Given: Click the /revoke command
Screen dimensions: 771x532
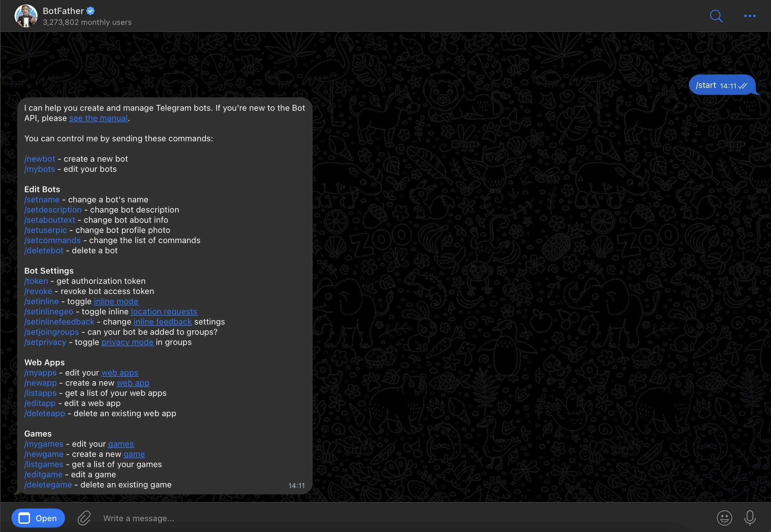Looking at the screenshot, I should pyautogui.click(x=38, y=291).
